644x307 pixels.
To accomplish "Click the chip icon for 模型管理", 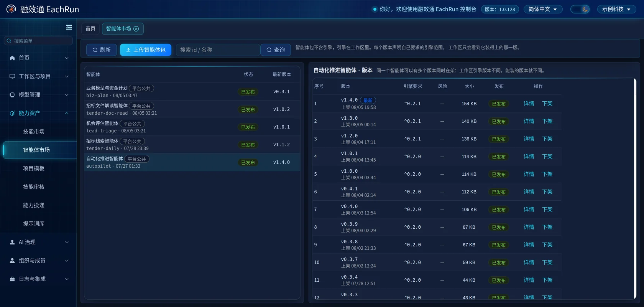I will (12, 95).
